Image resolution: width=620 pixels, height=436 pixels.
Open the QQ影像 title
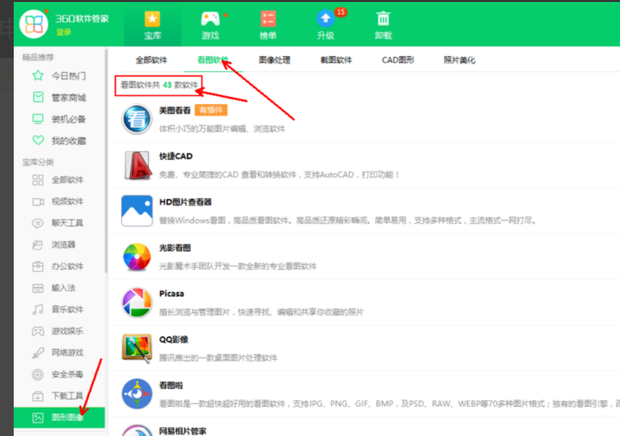[x=174, y=340]
